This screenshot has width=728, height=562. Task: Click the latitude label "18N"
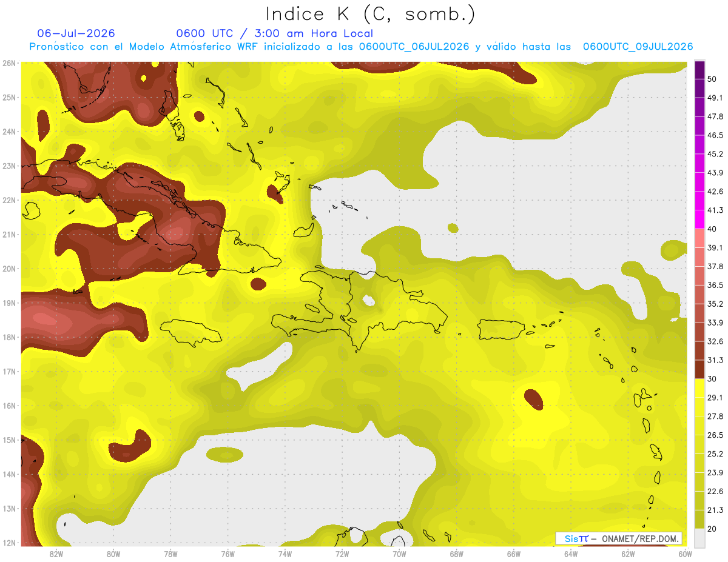8,337
